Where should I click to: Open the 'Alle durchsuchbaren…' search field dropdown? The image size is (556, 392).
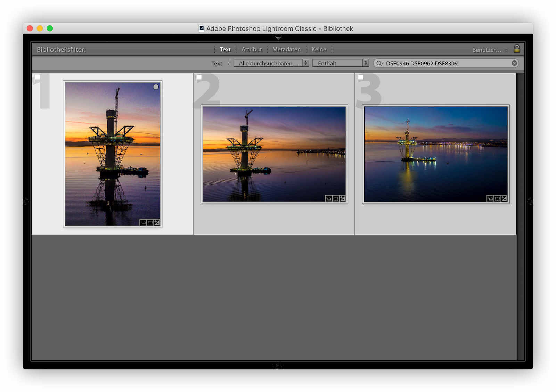pyautogui.click(x=271, y=63)
